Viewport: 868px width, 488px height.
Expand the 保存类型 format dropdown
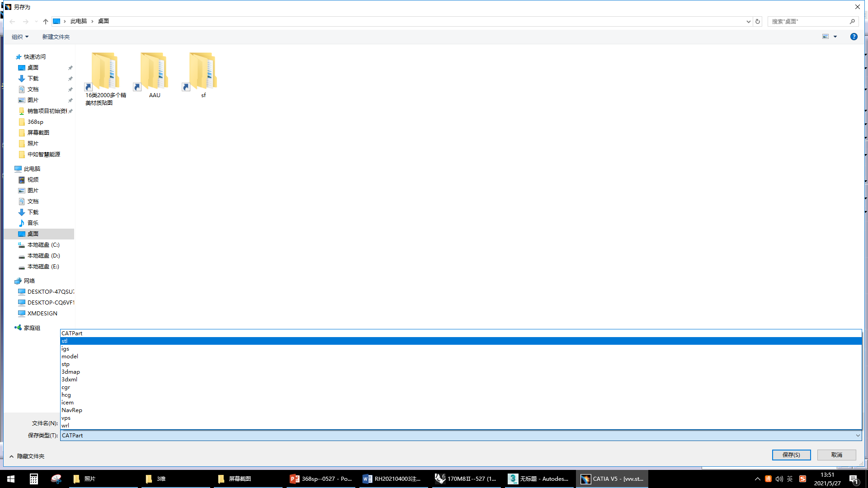(857, 435)
